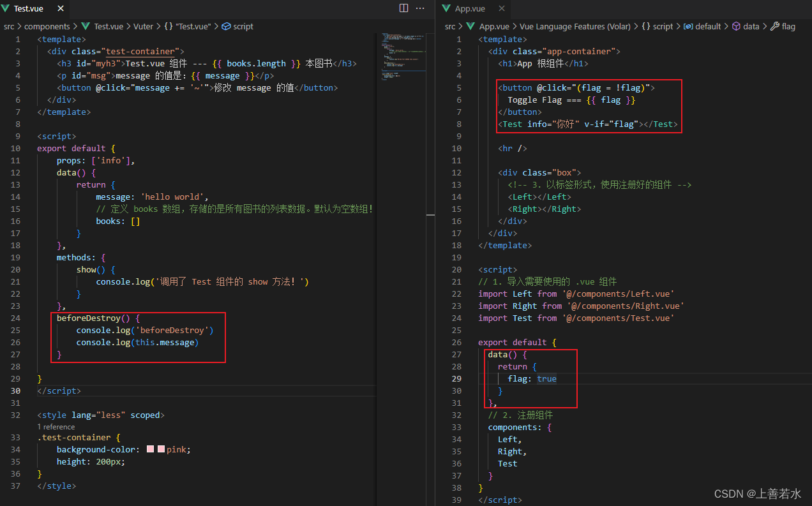Click the default symbol icon in the App.vue breadcrumbs
This screenshot has width=812, height=506.
(x=688, y=27)
